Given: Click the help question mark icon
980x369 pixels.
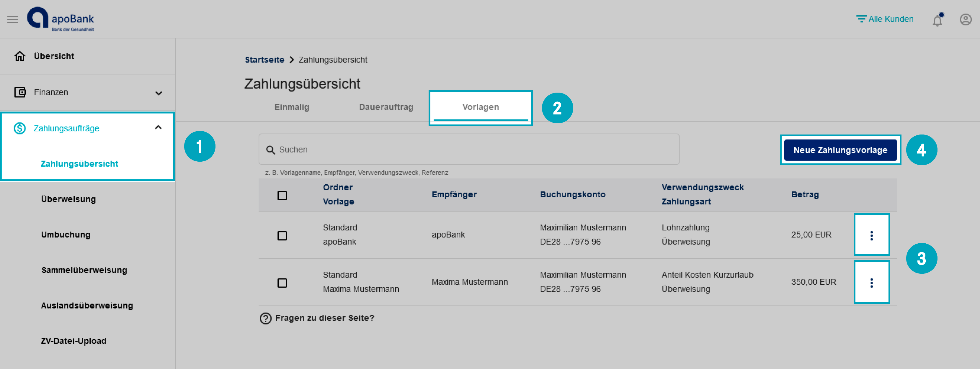Looking at the screenshot, I should coord(266,319).
